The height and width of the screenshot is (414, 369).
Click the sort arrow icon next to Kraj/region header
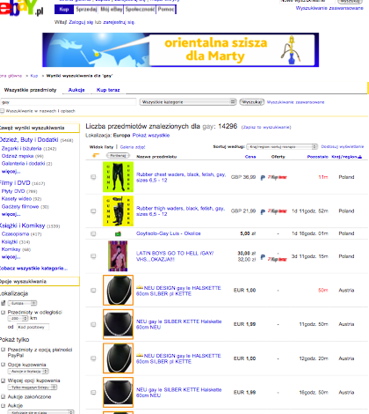(x=360, y=157)
